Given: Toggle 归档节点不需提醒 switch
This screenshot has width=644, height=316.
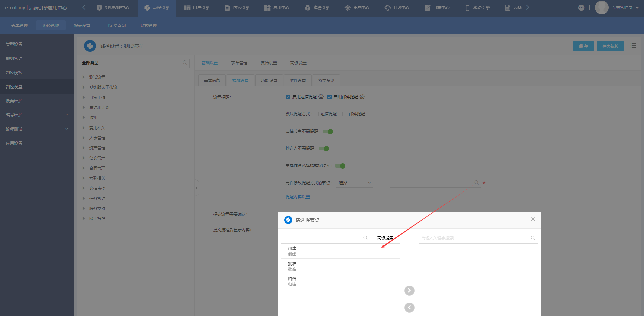Looking at the screenshot, I should [328, 132].
